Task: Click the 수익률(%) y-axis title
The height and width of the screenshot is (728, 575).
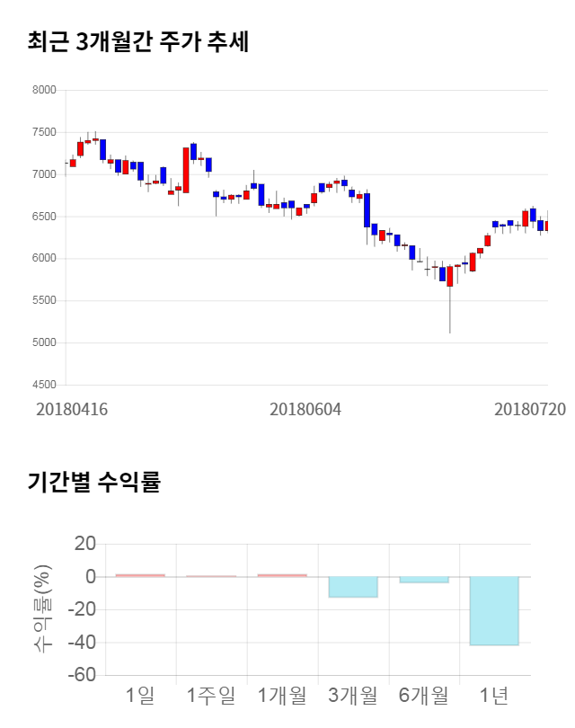Action: (42, 608)
